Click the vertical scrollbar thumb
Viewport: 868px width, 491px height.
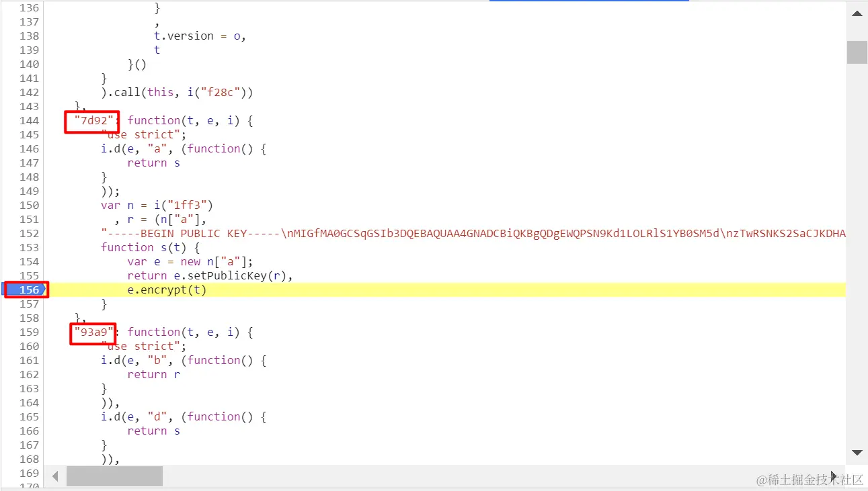857,52
